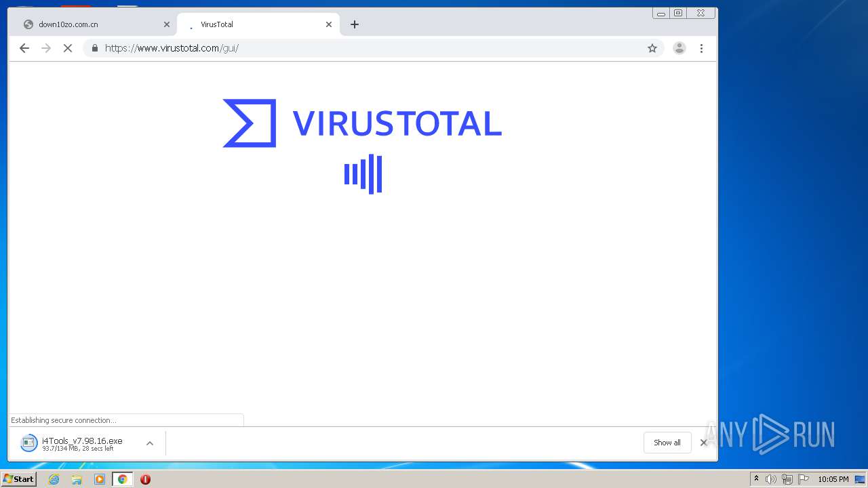Open the red Opera taskbar icon
868x488 pixels.
click(x=145, y=479)
